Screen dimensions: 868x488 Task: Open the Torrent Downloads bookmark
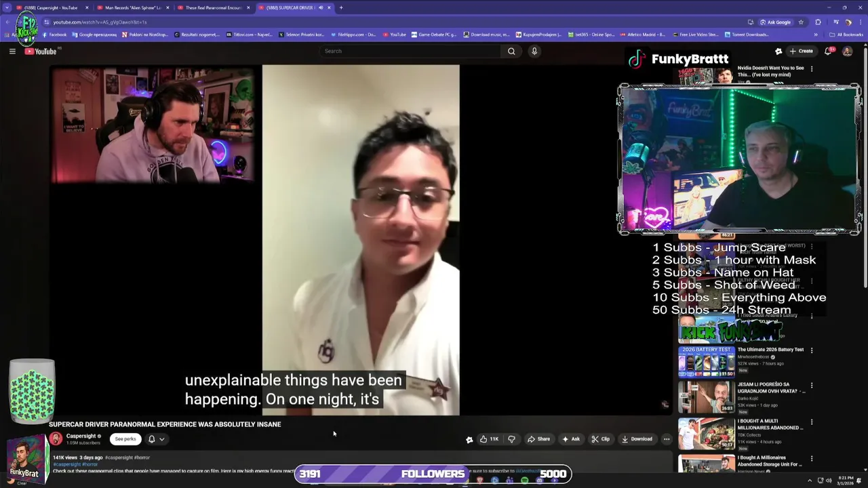pyautogui.click(x=747, y=35)
